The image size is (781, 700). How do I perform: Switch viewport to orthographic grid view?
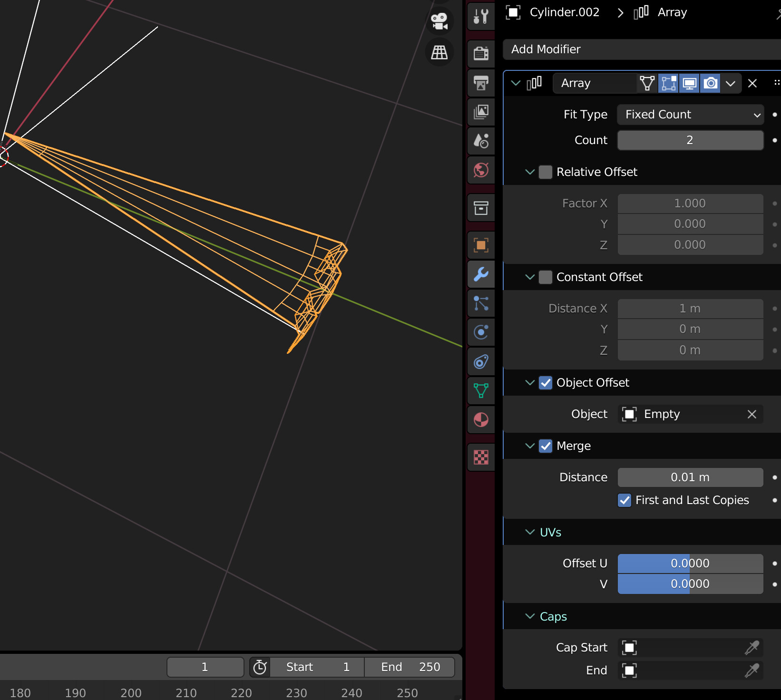click(x=439, y=52)
